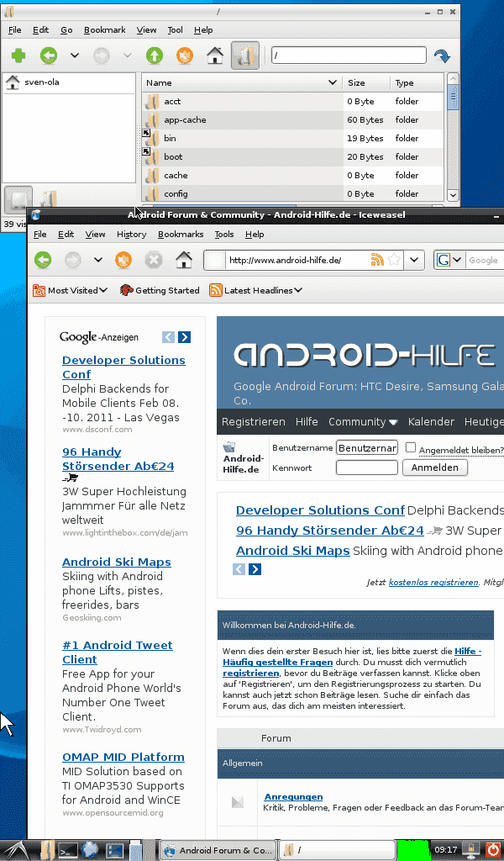Click the side pane places view button
Viewport: 504px width, 861px height.
tap(18, 200)
